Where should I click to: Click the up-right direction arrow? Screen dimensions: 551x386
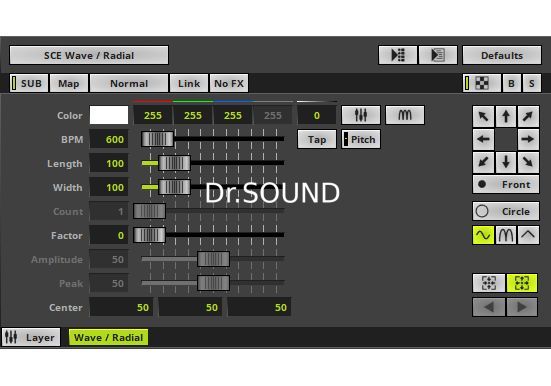(x=528, y=116)
